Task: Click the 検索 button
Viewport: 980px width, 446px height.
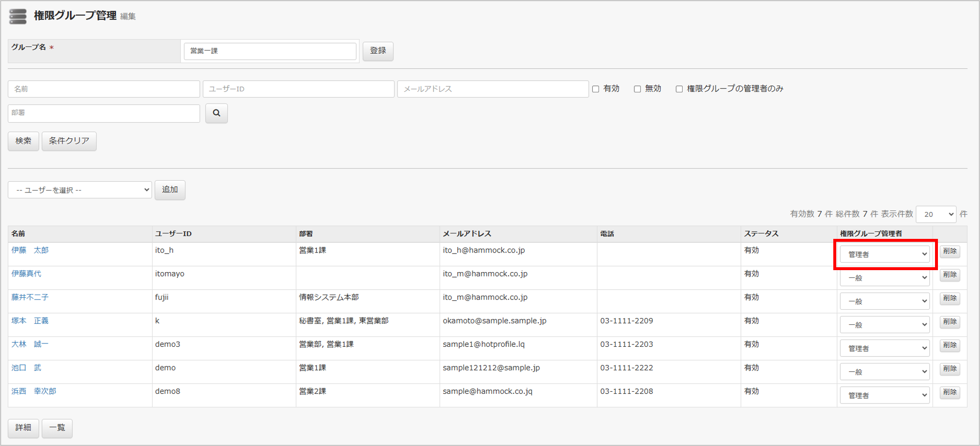Action: (x=23, y=141)
